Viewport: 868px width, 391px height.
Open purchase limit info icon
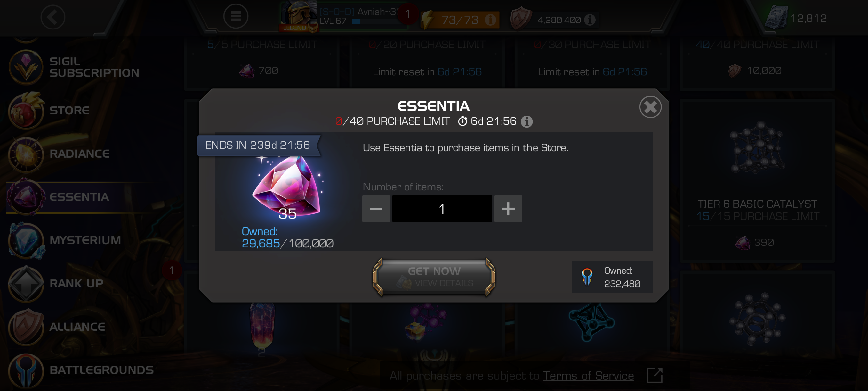pyautogui.click(x=527, y=121)
